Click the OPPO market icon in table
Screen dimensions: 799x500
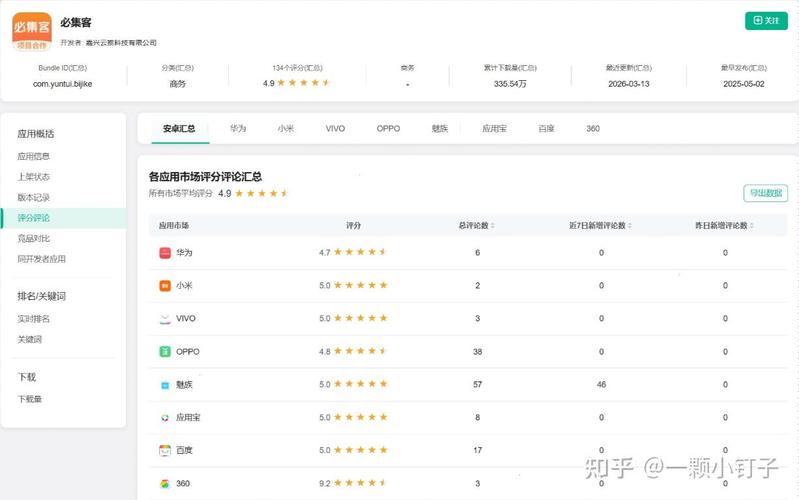click(x=165, y=352)
